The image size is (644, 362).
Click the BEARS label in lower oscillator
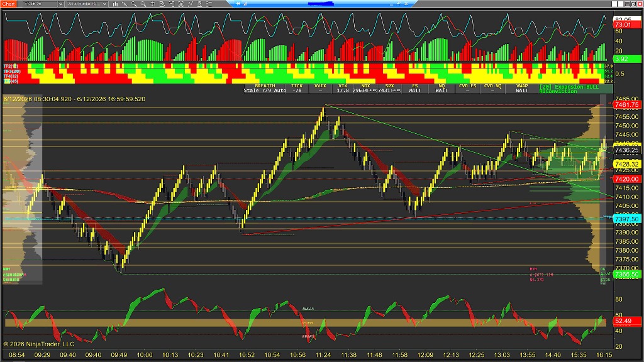[308, 337]
